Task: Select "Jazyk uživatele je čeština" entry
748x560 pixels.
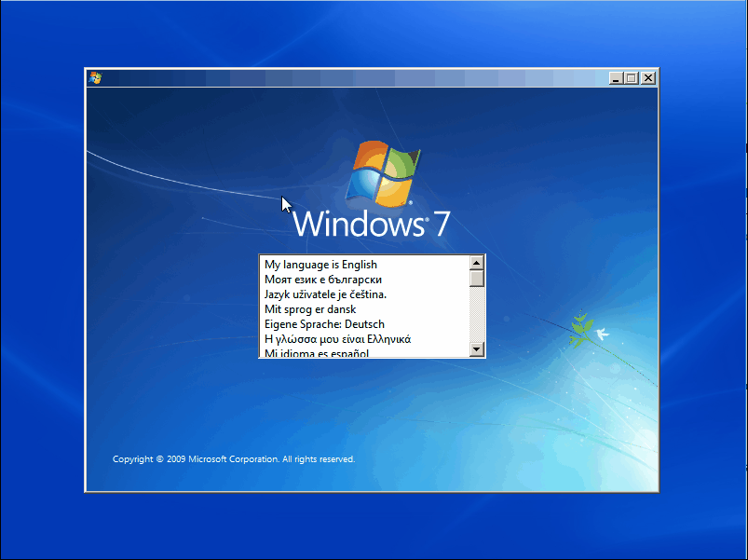Action: click(x=325, y=294)
